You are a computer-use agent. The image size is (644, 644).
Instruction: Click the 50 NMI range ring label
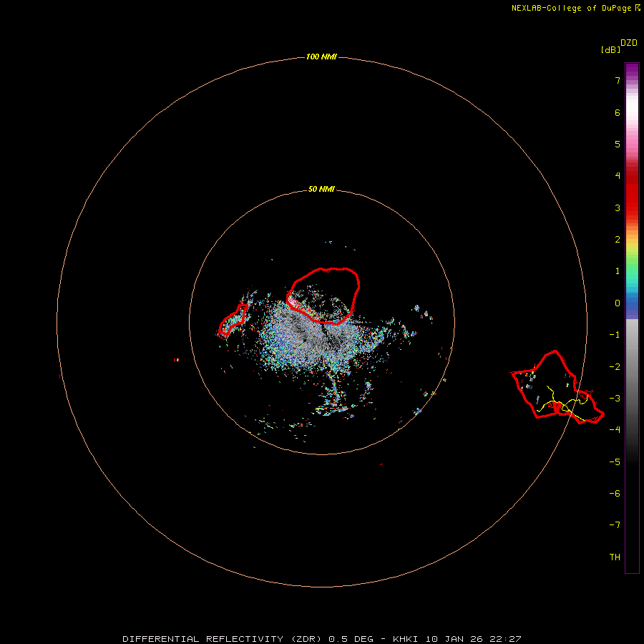tap(321, 189)
